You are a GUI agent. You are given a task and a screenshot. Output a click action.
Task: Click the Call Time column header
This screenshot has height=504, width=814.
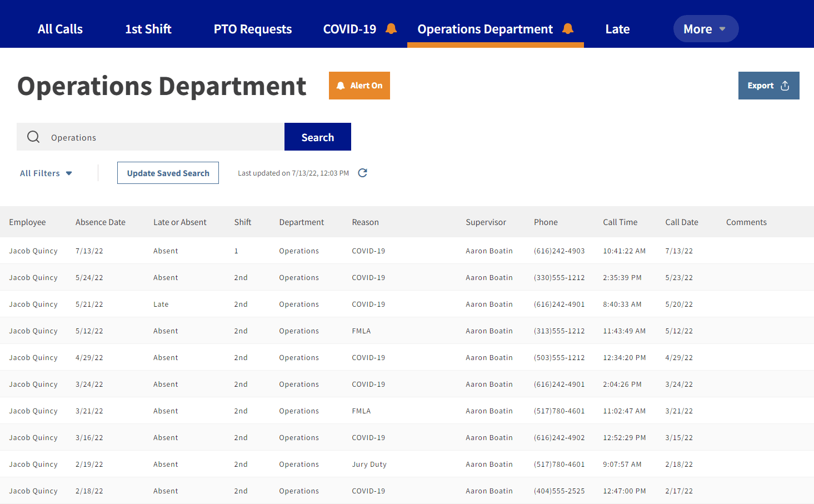click(x=620, y=222)
